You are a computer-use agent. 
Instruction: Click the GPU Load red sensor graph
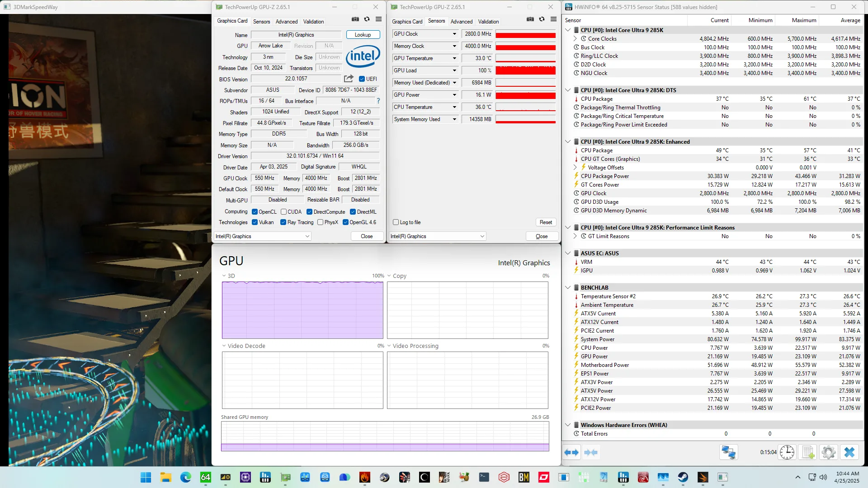pyautogui.click(x=526, y=70)
